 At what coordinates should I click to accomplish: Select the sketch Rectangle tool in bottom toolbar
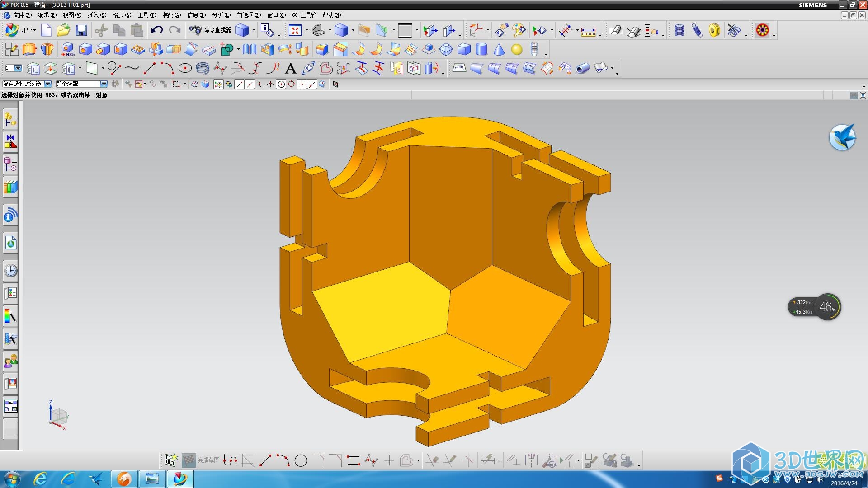coord(353,460)
